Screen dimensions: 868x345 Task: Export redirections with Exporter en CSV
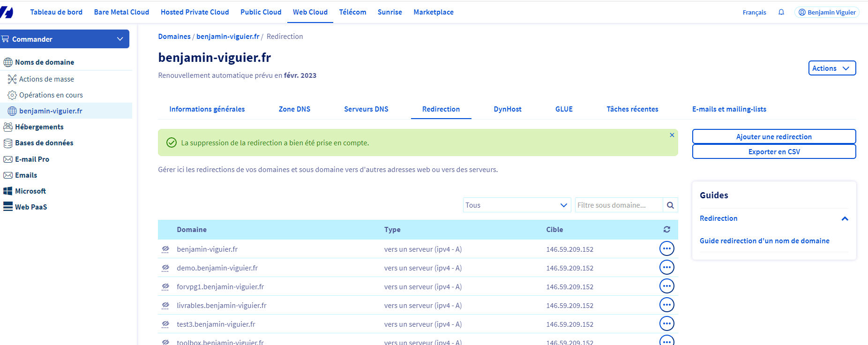(x=774, y=152)
